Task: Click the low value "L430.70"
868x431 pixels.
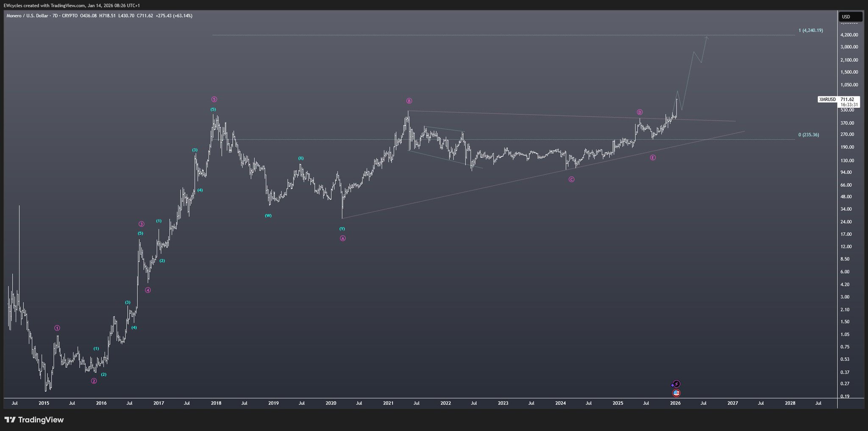Action: (x=127, y=16)
